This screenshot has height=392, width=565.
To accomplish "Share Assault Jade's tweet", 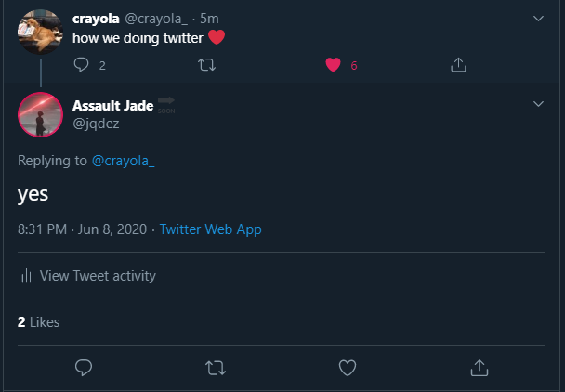I will [480, 368].
